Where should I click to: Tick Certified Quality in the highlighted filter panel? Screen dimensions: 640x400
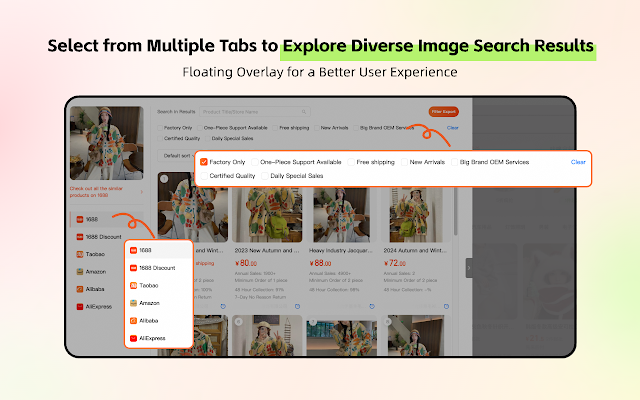pyautogui.click(x=204, y=176)
